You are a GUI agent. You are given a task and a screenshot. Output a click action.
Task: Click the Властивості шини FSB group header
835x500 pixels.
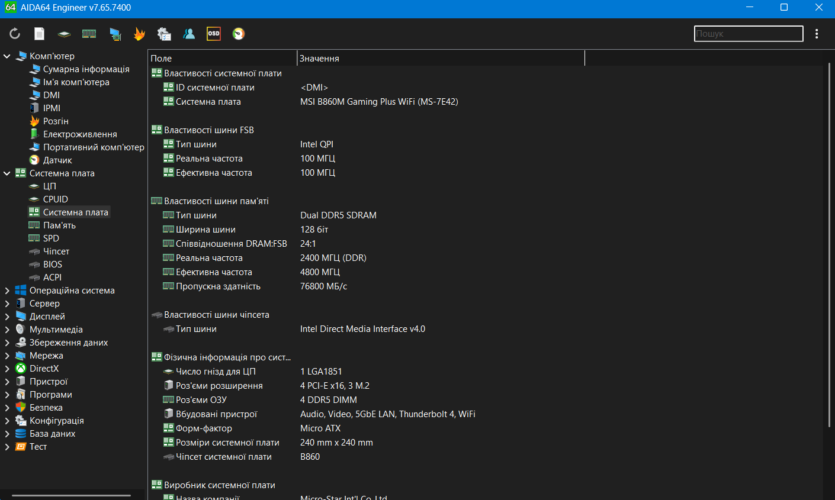(x=209, y=130)
